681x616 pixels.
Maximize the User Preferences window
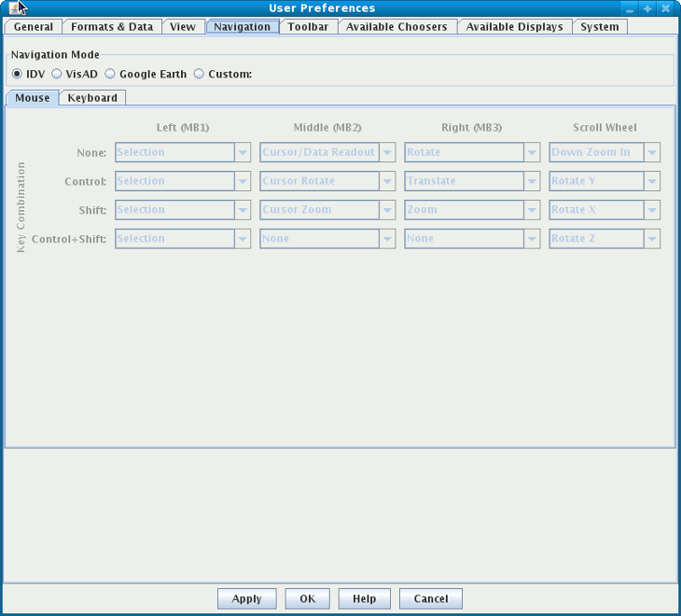tap(647, 8)
